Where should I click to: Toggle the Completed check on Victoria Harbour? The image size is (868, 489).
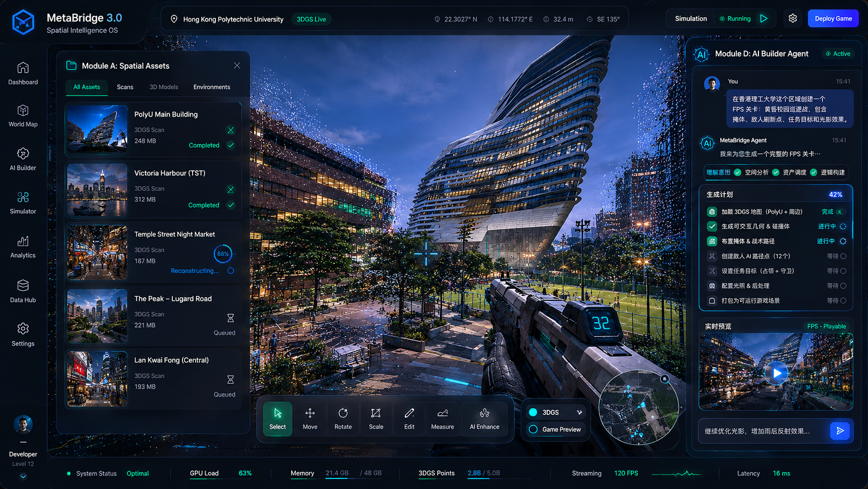point(230,205)
